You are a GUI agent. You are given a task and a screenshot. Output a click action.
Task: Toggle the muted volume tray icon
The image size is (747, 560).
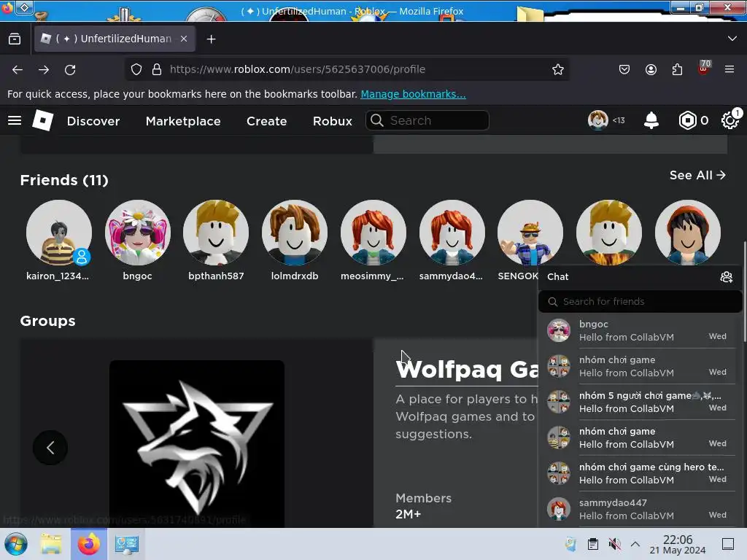[614, 544]
